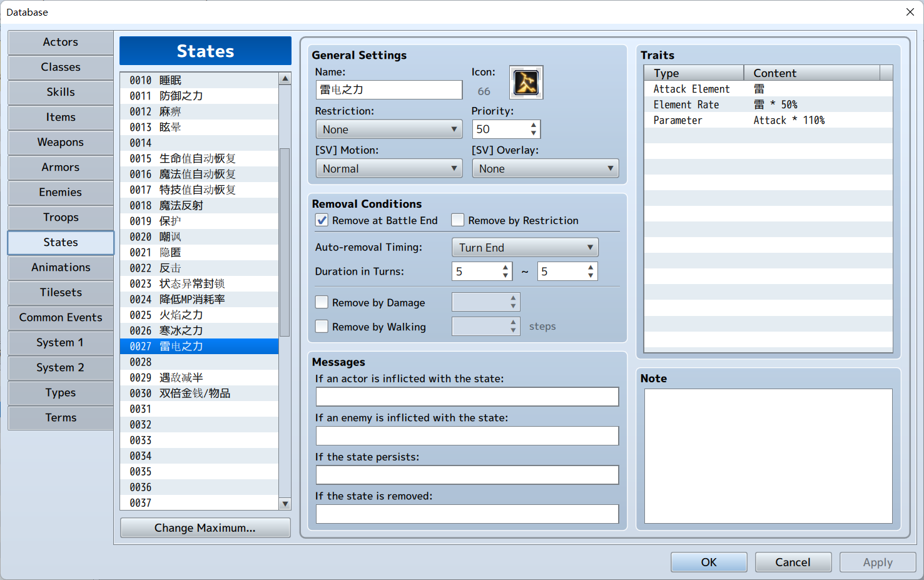Screen dimensions: 924x580
Task: Click the states list scroll-up arrow
Action: (285, 79)
